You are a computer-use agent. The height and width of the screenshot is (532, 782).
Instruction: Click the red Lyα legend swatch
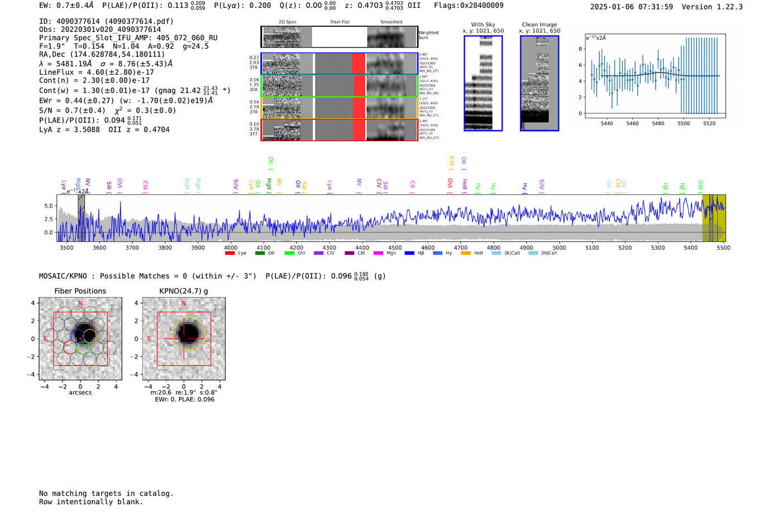coord(230,253)
